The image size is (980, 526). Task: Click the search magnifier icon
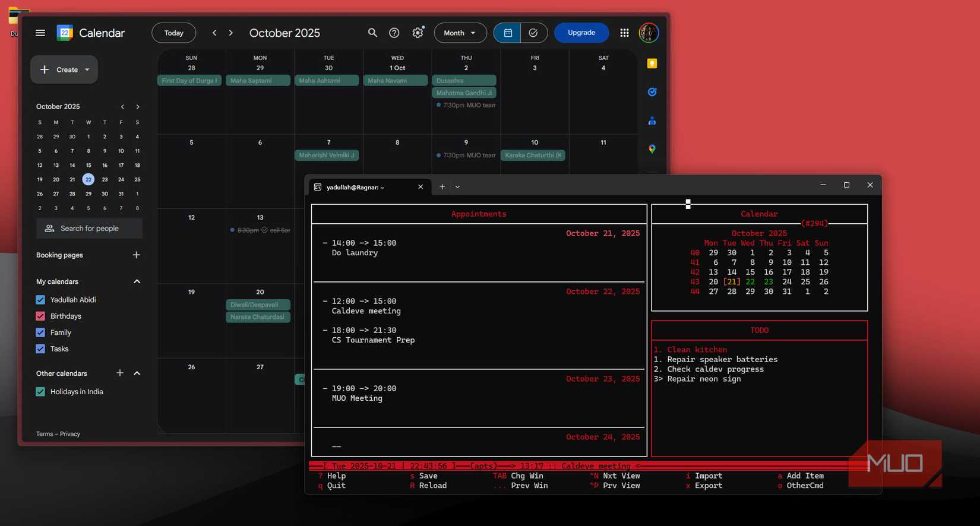point(372,33)
